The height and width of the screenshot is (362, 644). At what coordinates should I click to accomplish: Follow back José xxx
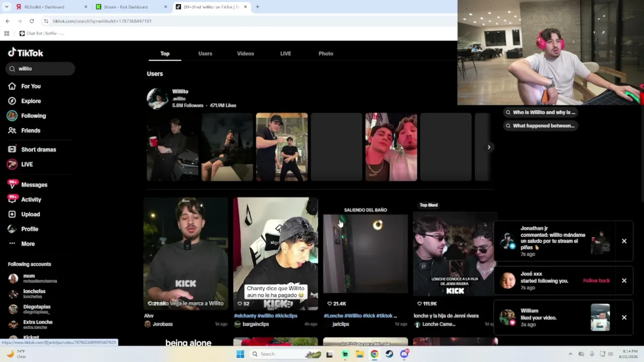click(596, 281)
